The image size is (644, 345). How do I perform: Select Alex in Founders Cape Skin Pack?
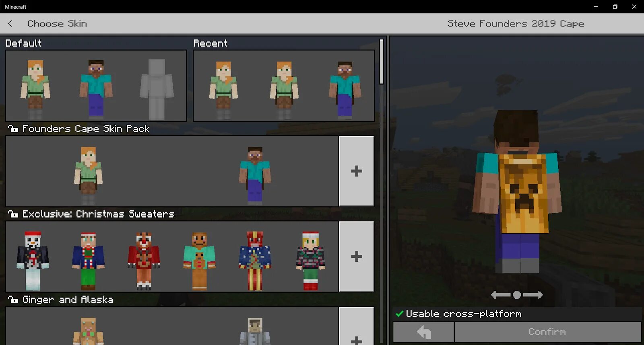click(88, 175)
